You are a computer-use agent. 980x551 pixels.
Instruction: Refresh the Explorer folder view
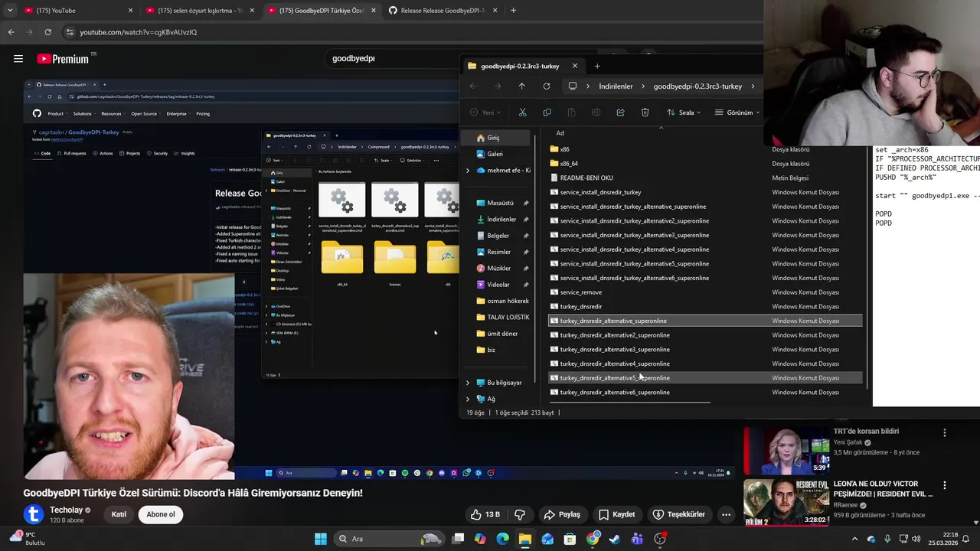tap(547, 86)
